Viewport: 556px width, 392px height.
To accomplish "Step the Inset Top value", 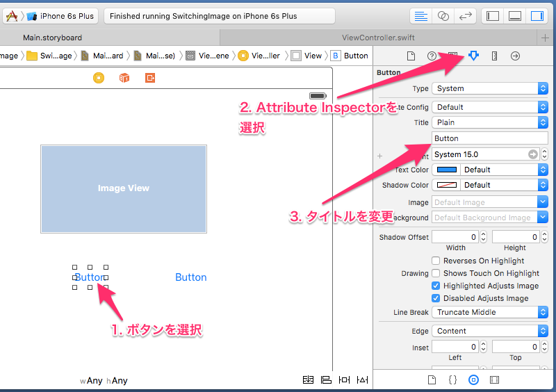I will (x=545, y=347).
